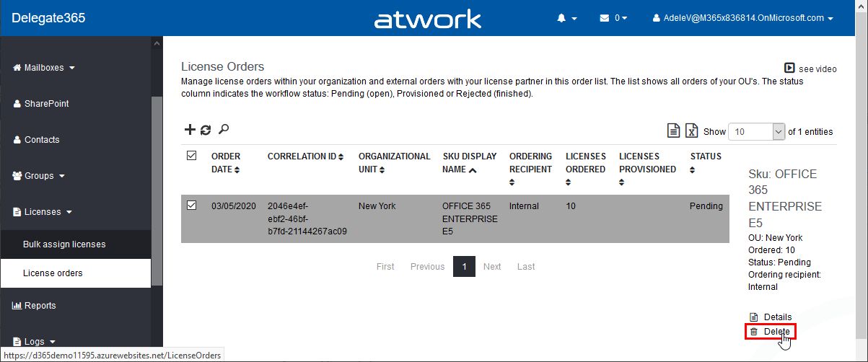868x362 pixels.
Task: Play the see video icon
Action: click(x=790, y=68)
